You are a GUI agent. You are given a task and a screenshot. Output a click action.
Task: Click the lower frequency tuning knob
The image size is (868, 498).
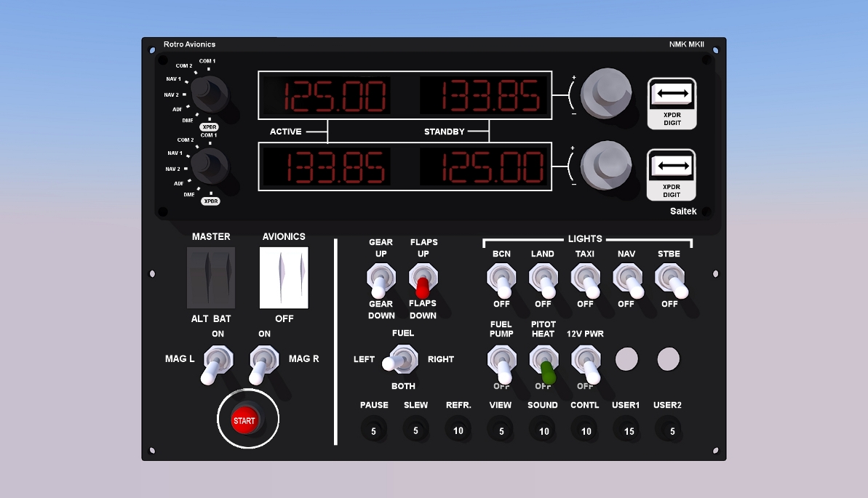[x=606, y=166]
